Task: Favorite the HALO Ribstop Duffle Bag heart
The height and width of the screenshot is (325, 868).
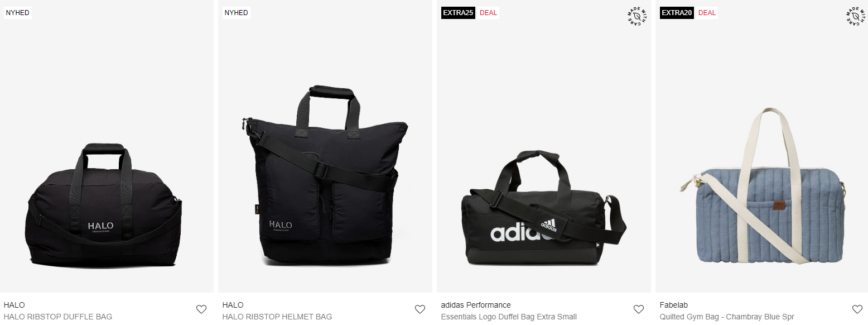Action: (201, 309)
